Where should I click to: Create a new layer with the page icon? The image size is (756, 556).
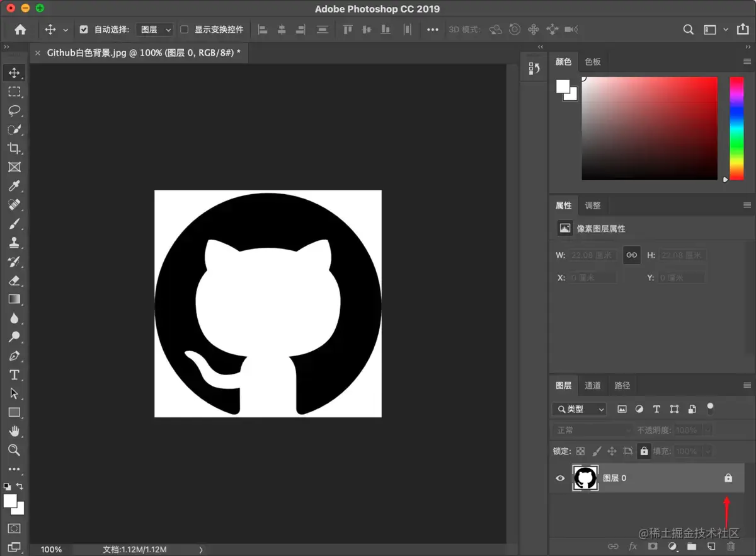(x=711, y=547)
